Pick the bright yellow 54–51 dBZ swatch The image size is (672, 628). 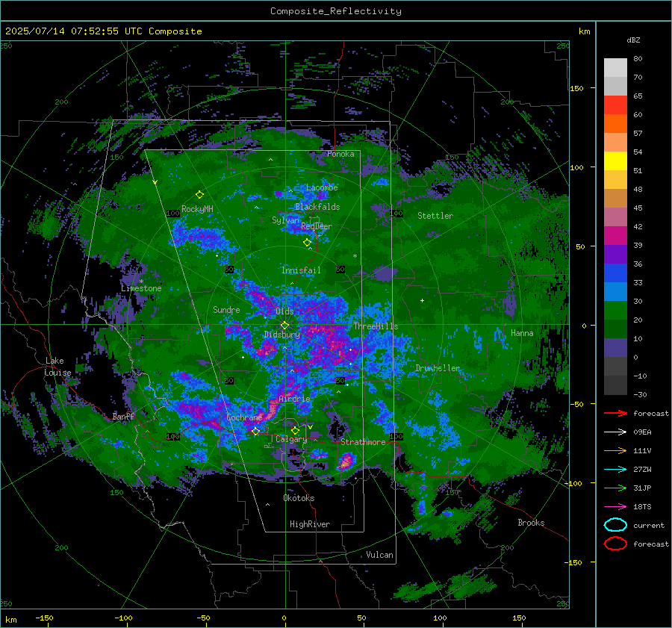615,161
